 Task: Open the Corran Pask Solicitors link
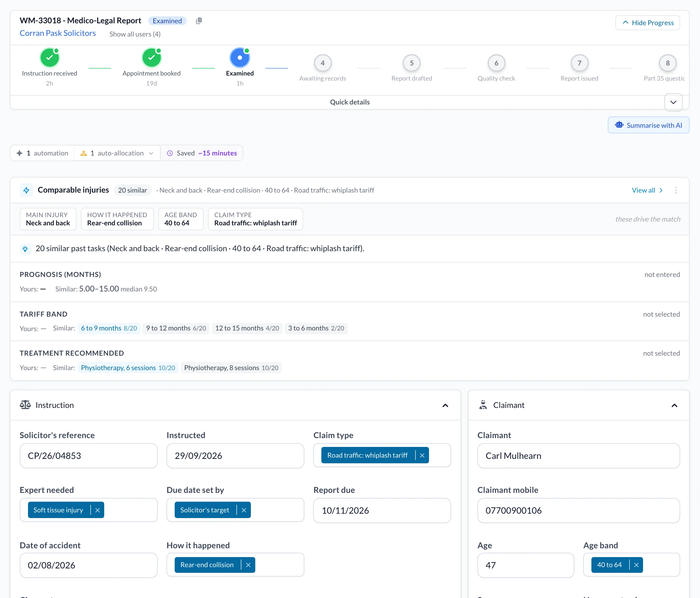pyautogui.click(x=58, y=33)
